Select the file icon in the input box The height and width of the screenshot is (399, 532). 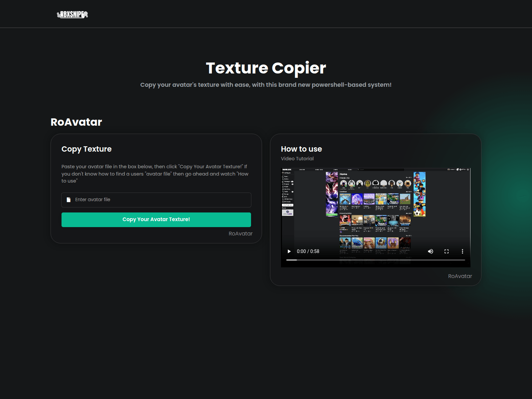(68, 200)
